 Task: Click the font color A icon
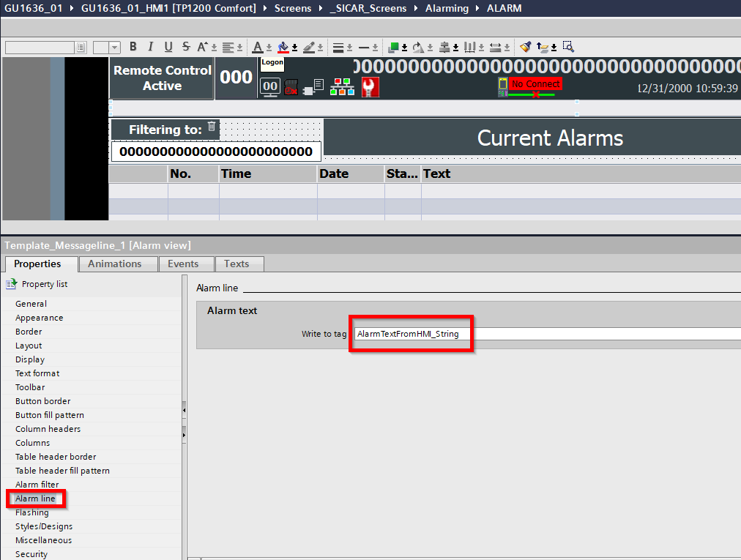coord(258,48)
